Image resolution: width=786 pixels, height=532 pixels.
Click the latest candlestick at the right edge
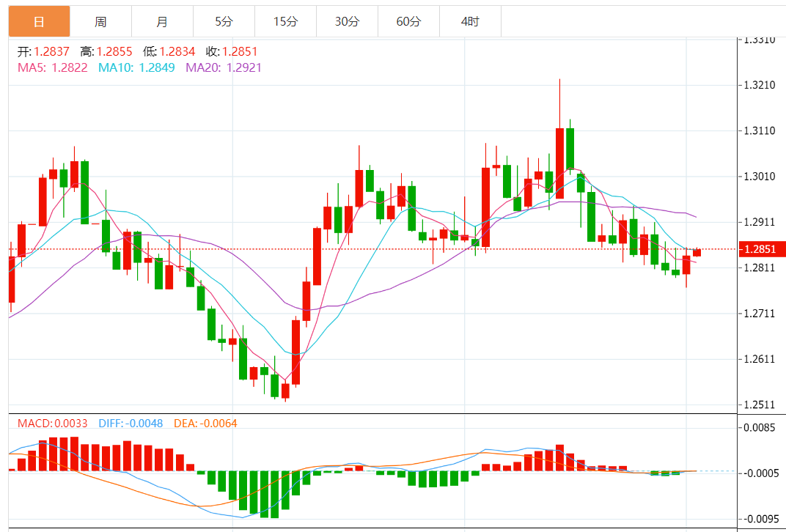[697, 253]
